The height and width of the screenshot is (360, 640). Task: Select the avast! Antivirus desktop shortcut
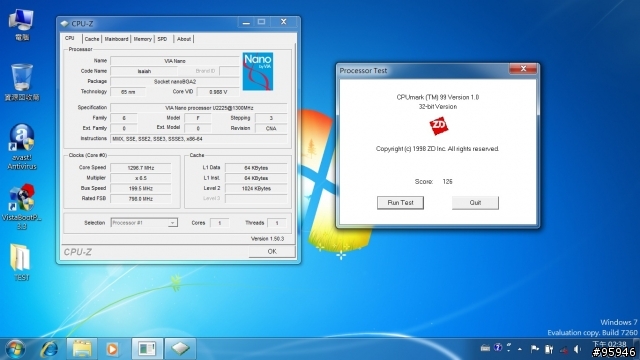coord(22,147)
